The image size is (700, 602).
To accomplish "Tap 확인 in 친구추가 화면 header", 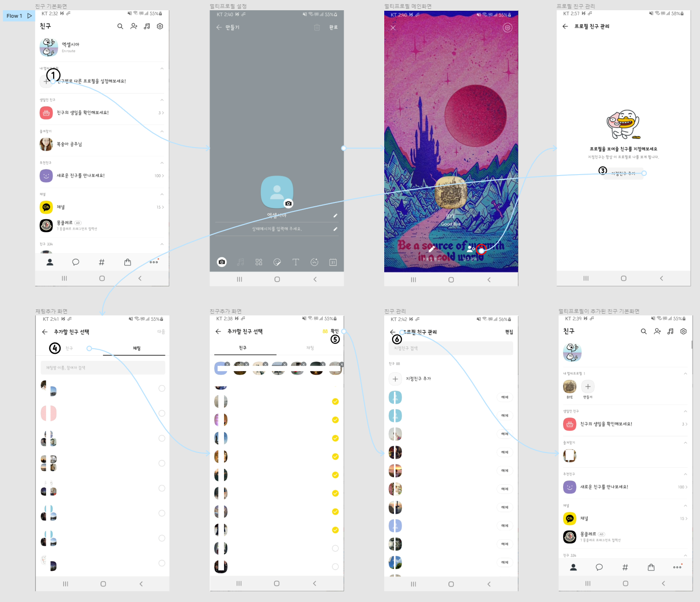I will click(x=335, y=331).
